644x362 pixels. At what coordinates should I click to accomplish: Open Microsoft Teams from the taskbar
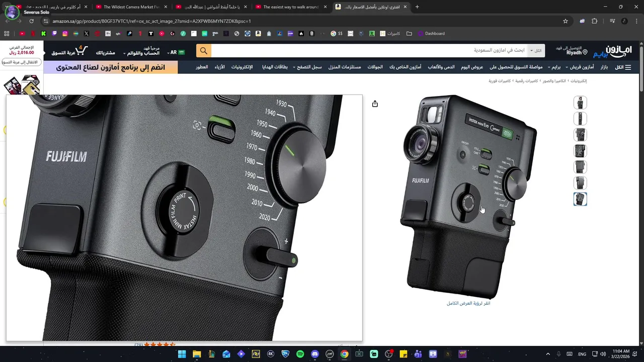tap(418, 354)
